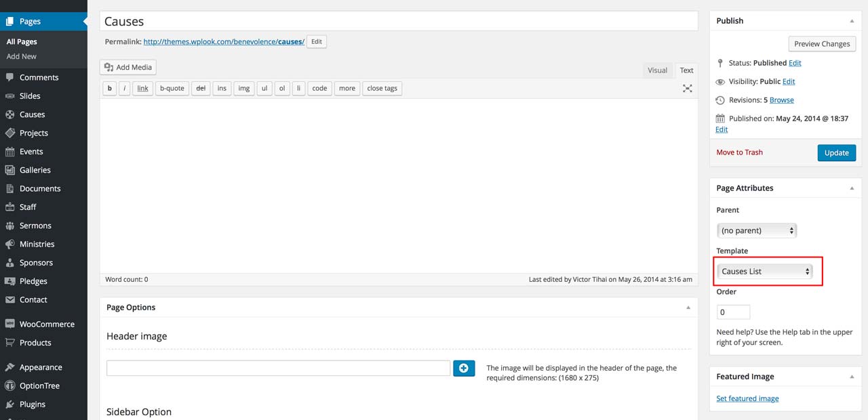Insert the more tag
The width and height of the screenshot is (868, 420).
[347, 88]
